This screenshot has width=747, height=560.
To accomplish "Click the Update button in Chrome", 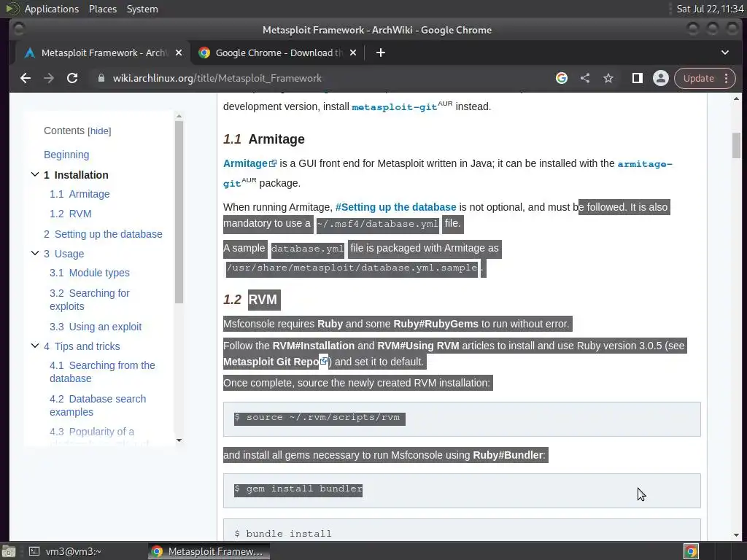I will 698,78.
